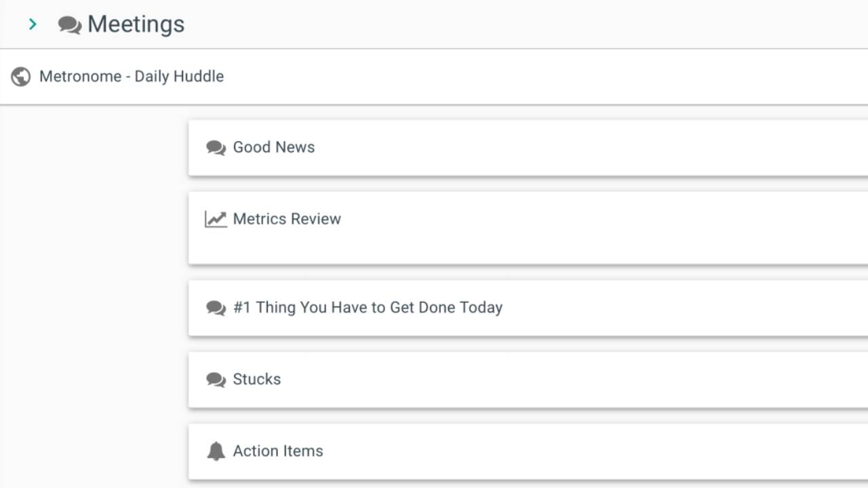
Task: Click the Stucks chat bubbles icon
Action: [x=216, y=380]
